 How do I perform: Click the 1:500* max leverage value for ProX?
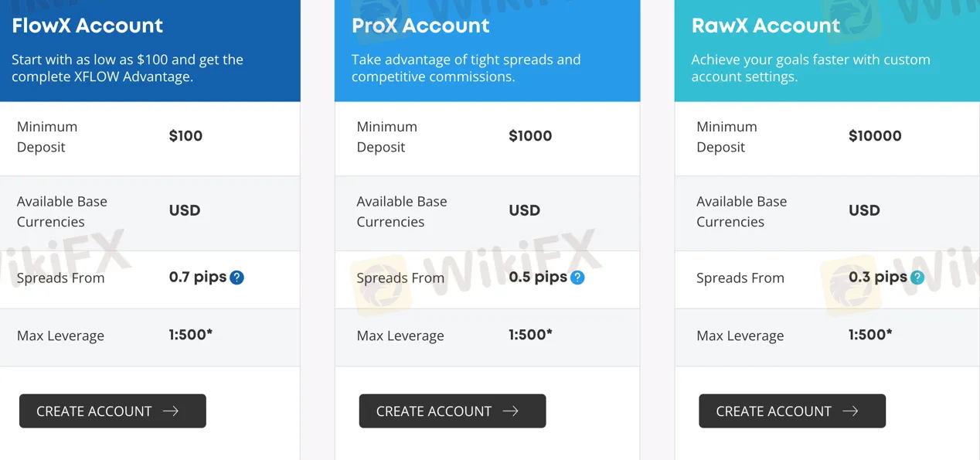click(x=529, y=335)
